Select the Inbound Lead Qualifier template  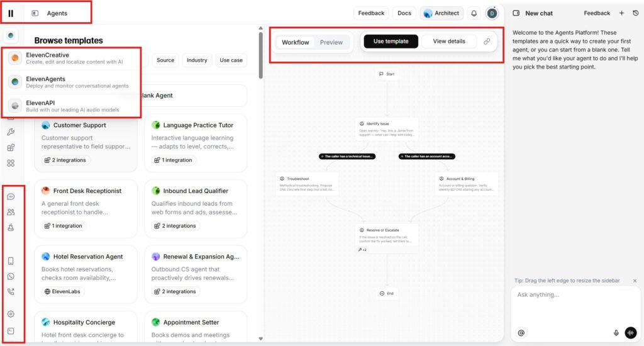click(196, 209)
